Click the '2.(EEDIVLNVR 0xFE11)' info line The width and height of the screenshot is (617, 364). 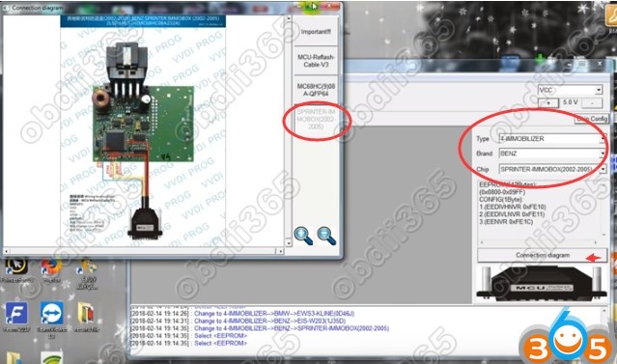[512, 214]
